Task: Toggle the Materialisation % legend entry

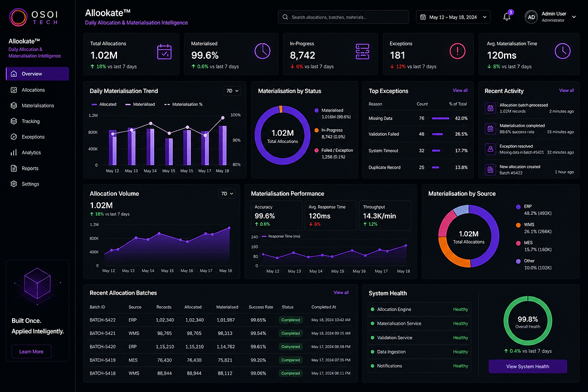Action: coord(184,104)
